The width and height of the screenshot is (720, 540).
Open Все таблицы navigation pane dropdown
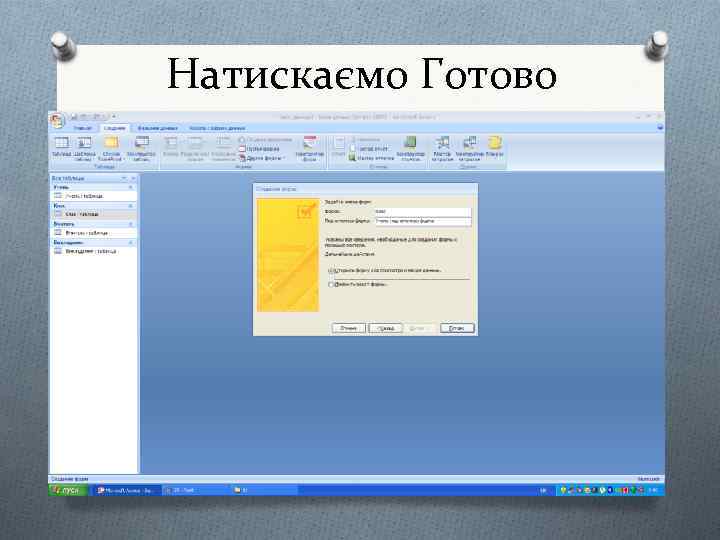[124, 178]
